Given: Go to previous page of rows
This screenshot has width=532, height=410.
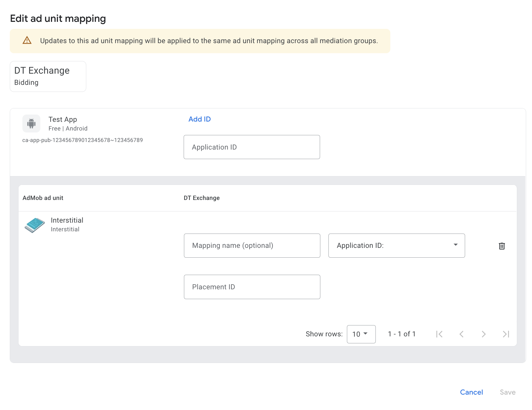Looking at the screenshot, I should 461,334.
